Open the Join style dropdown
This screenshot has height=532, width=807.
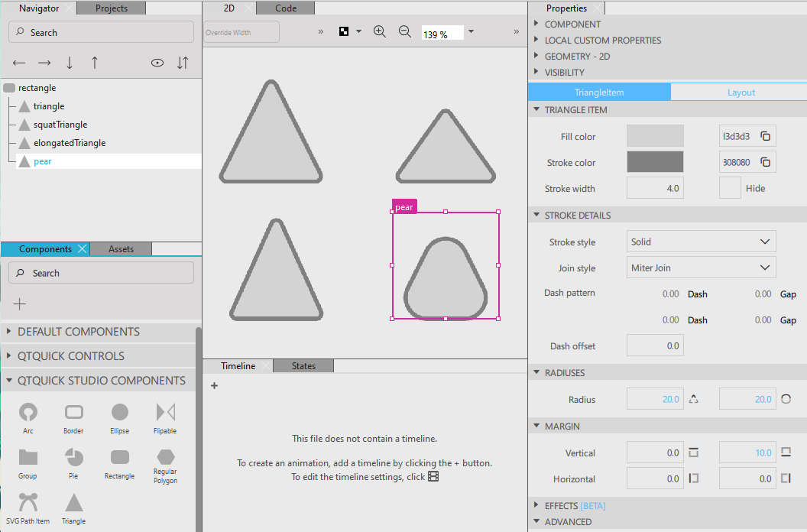[x=701, y=268]
